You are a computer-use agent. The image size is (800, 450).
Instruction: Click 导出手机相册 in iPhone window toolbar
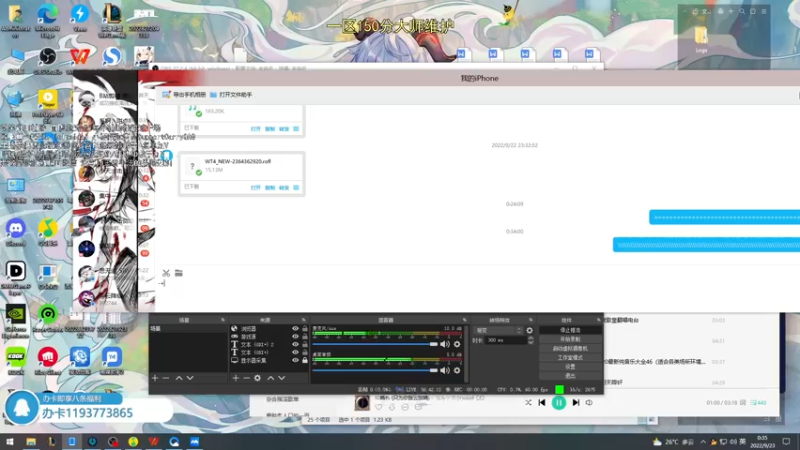(x=184, y=95)
